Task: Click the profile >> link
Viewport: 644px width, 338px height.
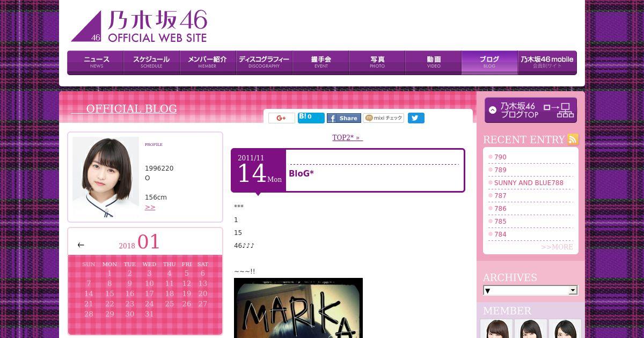Action: 150,207
